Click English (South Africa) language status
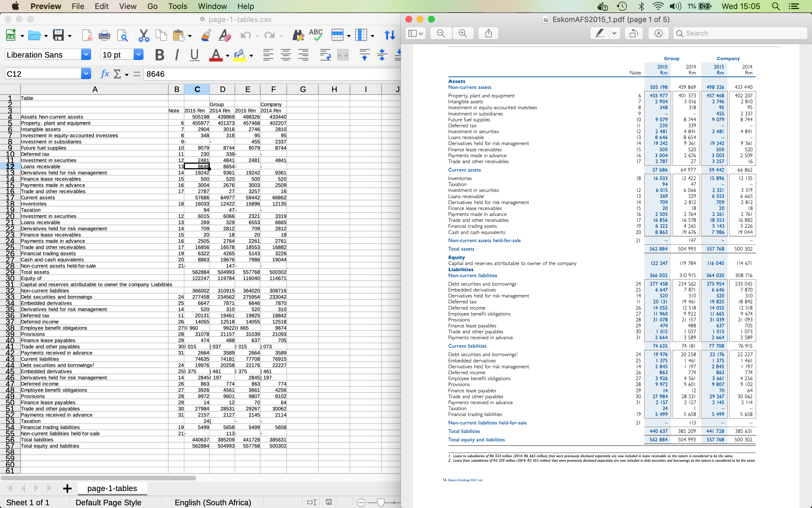The width and height of the screenshot is (812, 508). (x=213, y=502)
